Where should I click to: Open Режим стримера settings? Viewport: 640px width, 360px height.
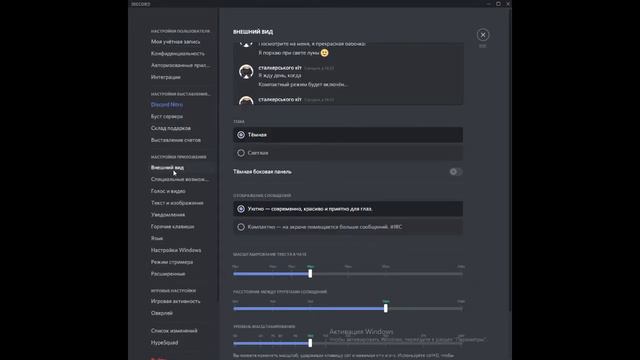172,262
